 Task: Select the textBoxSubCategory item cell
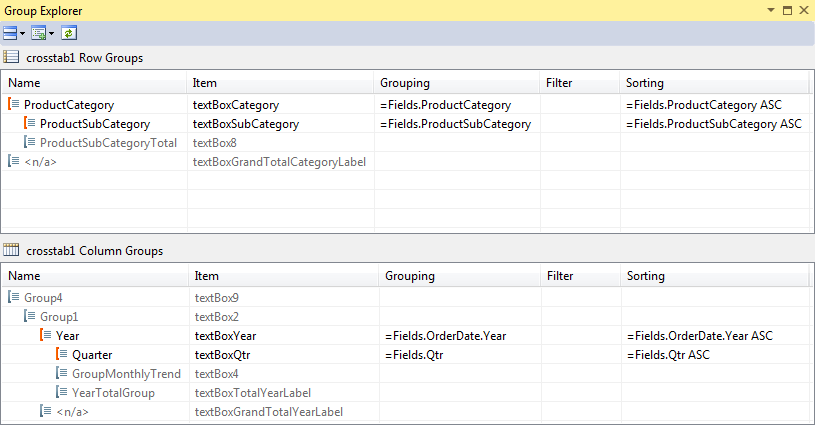tap(280, 124)
